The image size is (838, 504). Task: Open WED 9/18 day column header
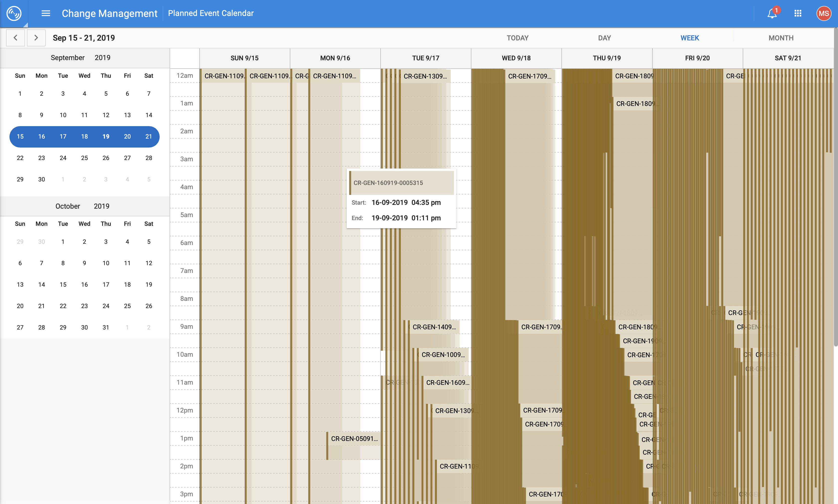[x=516, y=58]
